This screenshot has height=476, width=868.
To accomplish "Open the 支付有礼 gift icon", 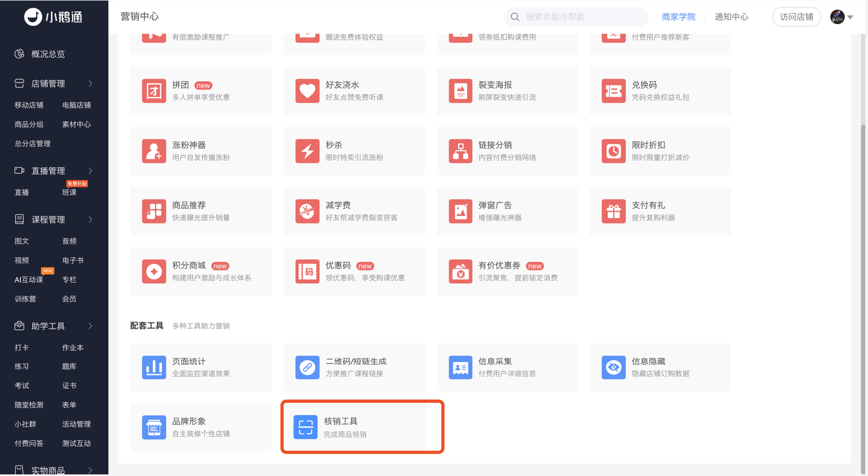I will pyautogui.click(x=614, y=211).
